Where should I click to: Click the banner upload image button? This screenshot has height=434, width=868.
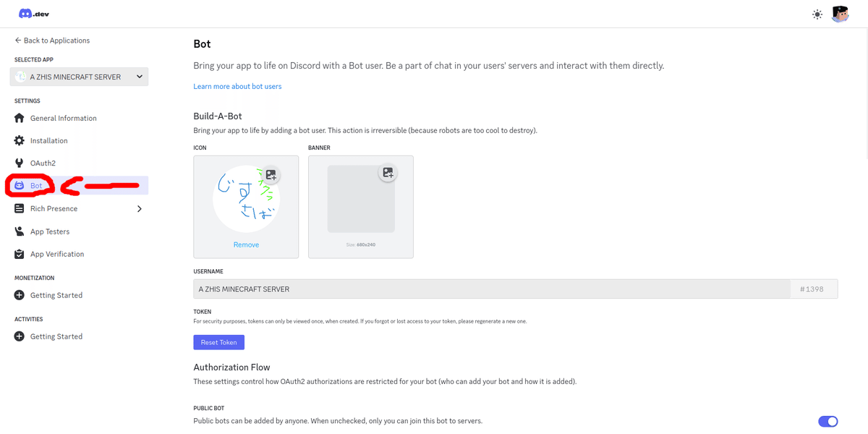click(388, 173)
